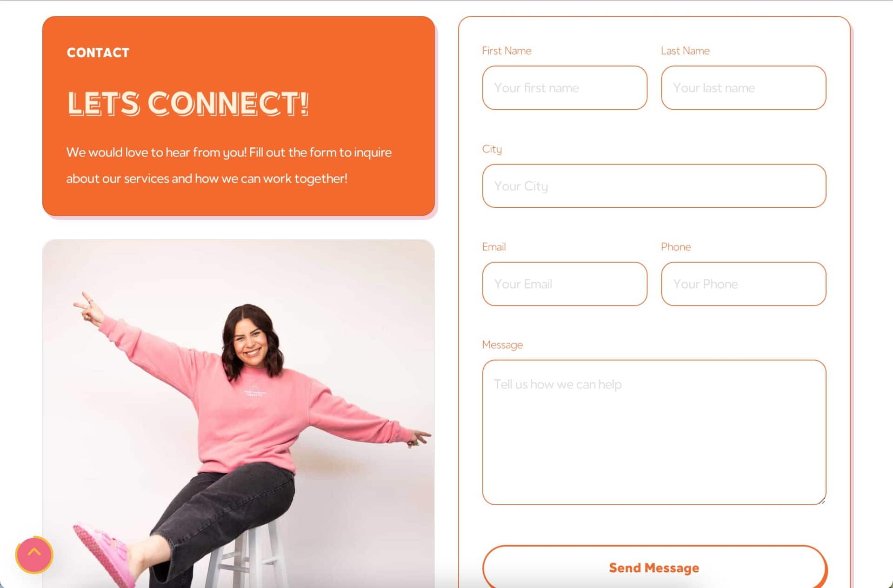Click the Phone field label
Viewport: 893px width, 588px height.
676,247
